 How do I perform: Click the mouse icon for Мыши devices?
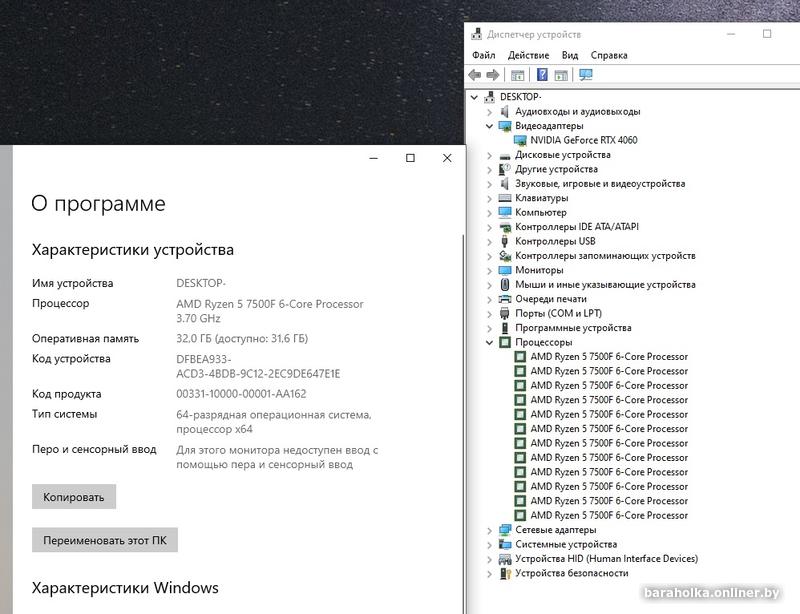click(x=505, y=284)
